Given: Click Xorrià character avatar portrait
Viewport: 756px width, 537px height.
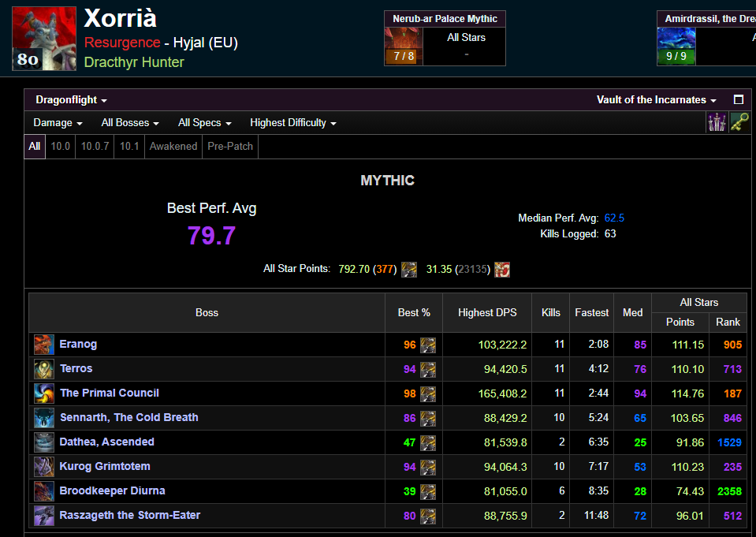Looking at the screenshot, I should [x=44, y=39].
